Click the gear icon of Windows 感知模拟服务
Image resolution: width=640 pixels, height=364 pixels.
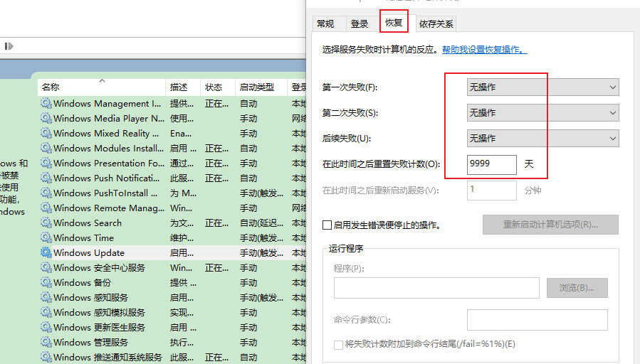point(46,313)
